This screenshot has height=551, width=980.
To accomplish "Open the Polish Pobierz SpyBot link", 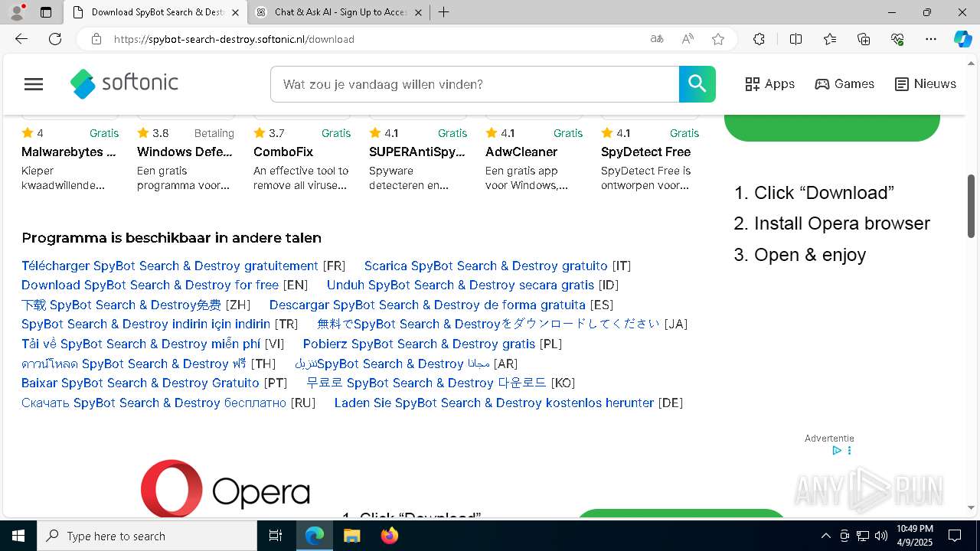I will (419, 344).
